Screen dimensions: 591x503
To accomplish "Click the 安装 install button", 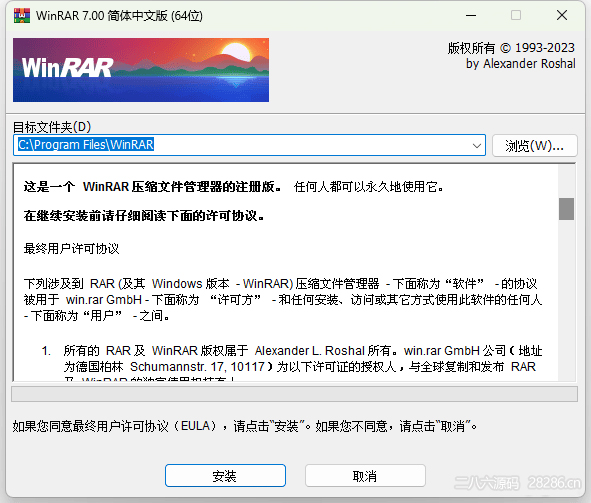I will click(x=225, y=475).
